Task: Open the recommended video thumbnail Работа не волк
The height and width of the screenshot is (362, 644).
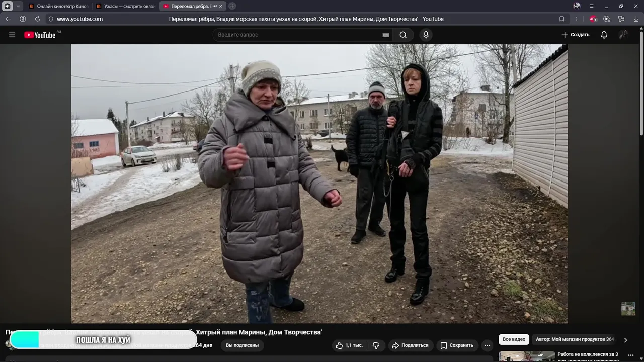Action: pyautogui.click(x=527, y=356)
